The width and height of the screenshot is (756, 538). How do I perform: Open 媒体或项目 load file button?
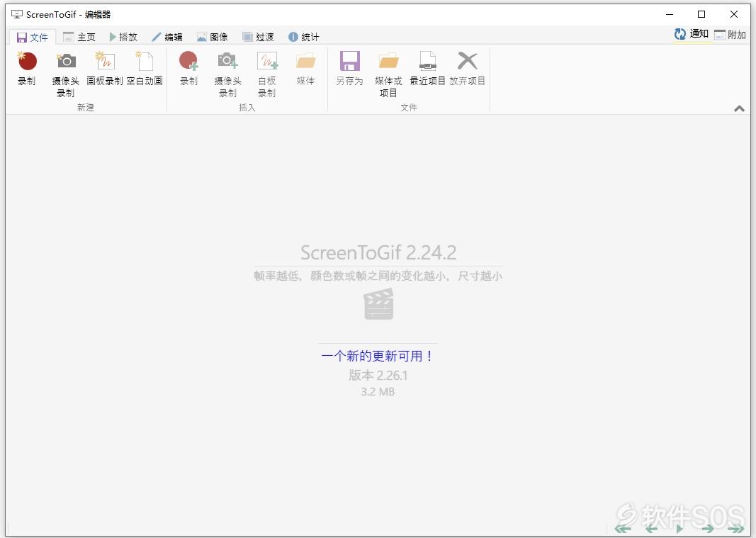coord(388,74)
